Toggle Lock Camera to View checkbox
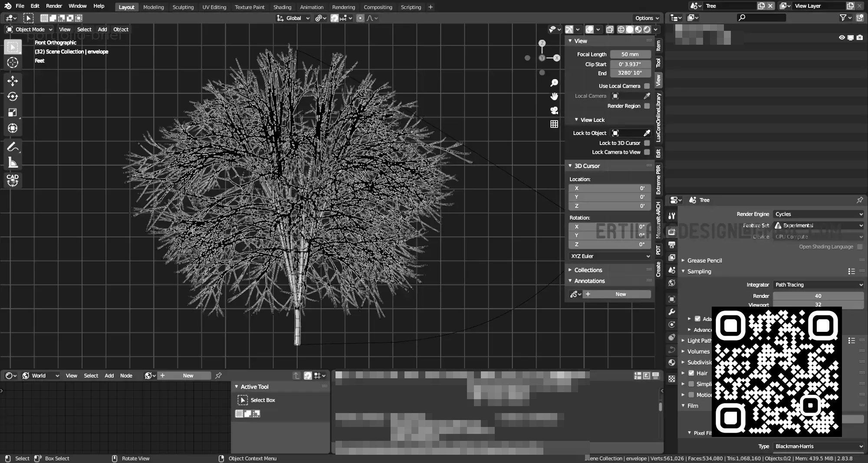This screenshot has height=463, width=868. [x=647, y=152]
